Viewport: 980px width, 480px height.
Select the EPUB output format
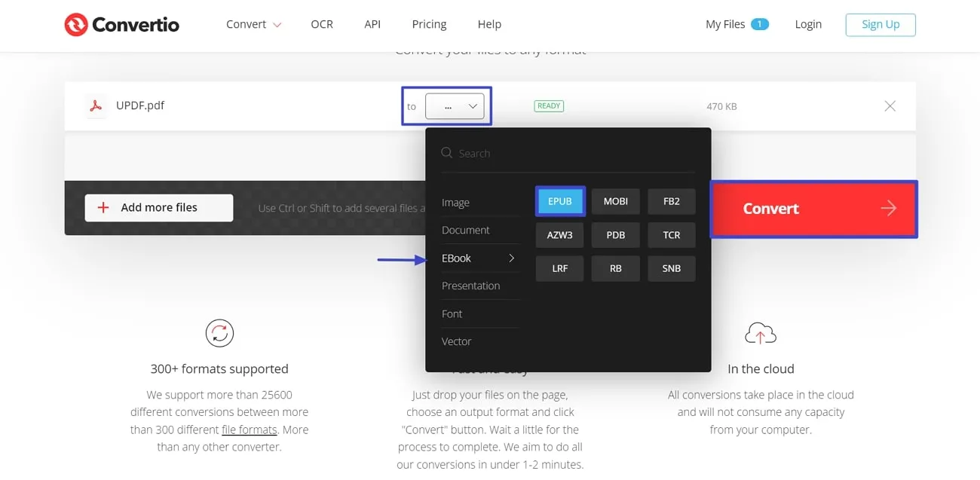[559, 200]
